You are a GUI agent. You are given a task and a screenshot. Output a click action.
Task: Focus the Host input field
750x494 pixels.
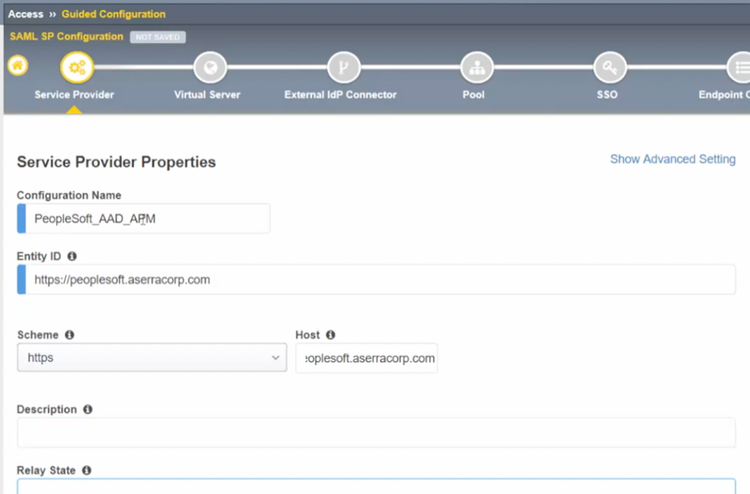pos(367,358)
